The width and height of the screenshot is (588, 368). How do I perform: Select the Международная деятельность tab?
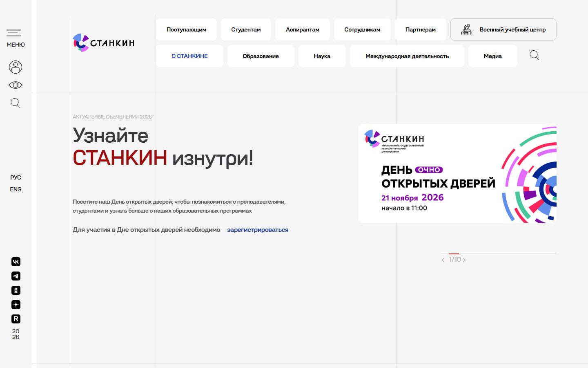[x=407, y=56]
